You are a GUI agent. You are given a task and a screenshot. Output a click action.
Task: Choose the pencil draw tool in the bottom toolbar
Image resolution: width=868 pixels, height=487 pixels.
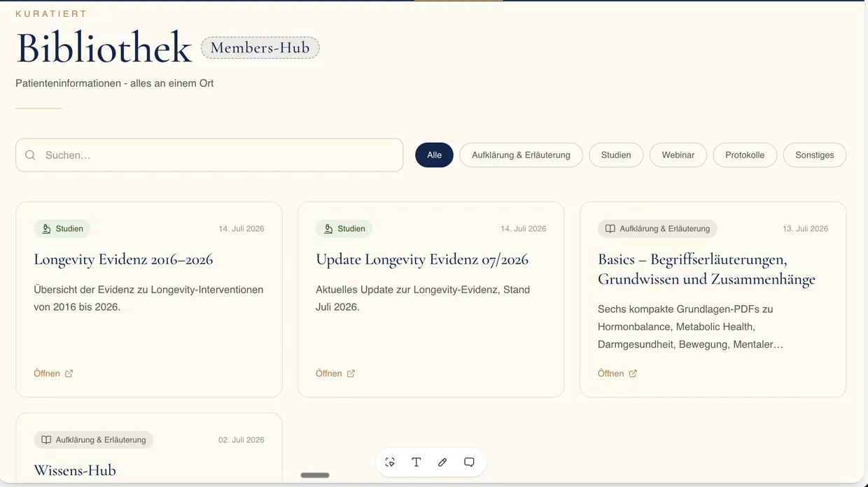click(442, 462)
